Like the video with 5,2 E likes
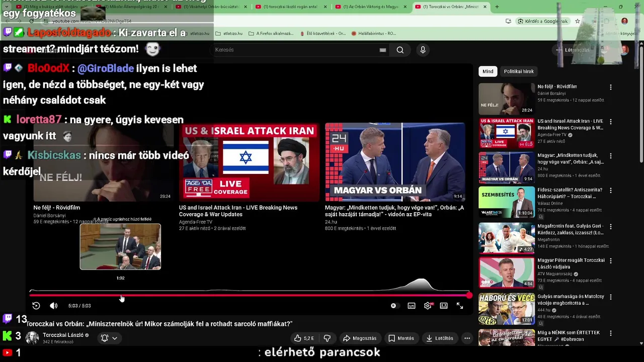 tap(304, 338)
